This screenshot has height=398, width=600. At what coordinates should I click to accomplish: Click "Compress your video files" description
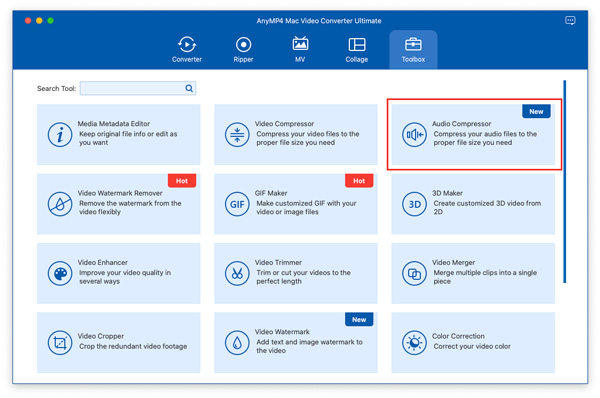tap(308, 138)
